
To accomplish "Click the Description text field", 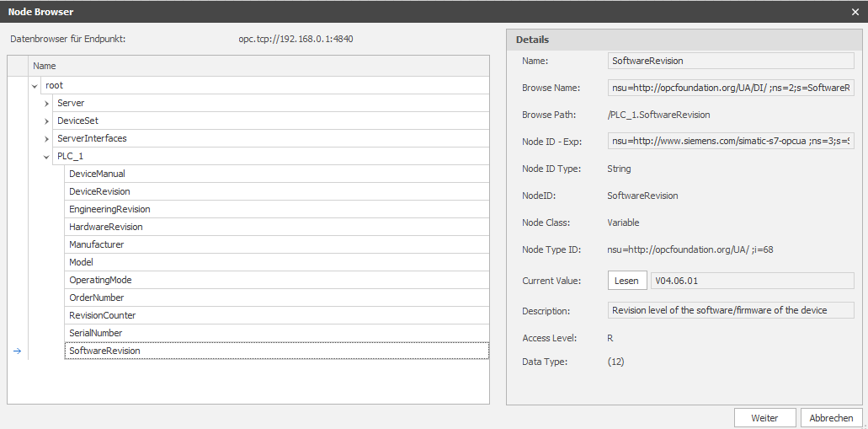I will (x=731, y=310).
